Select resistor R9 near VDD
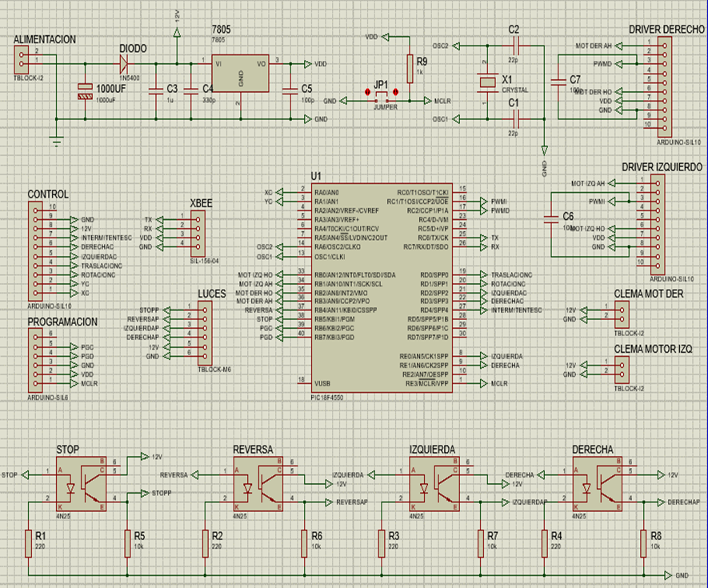 (410, 66)
